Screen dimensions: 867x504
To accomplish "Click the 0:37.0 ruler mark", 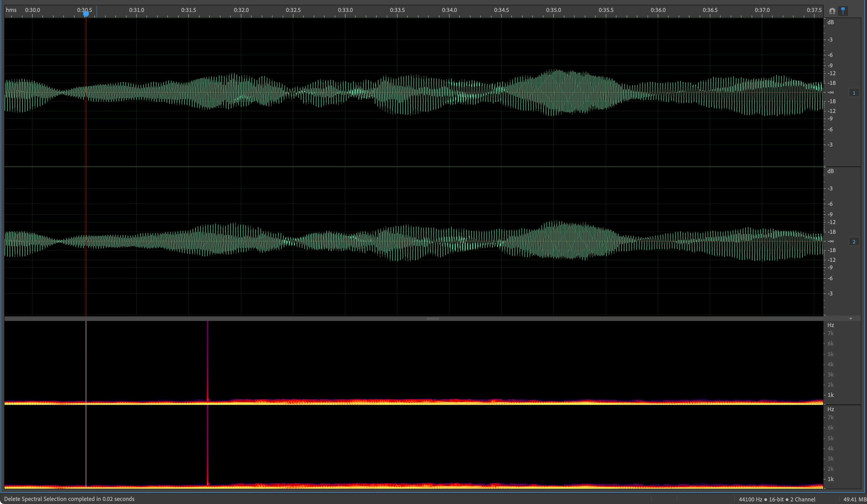I will (x=762, y=10).
